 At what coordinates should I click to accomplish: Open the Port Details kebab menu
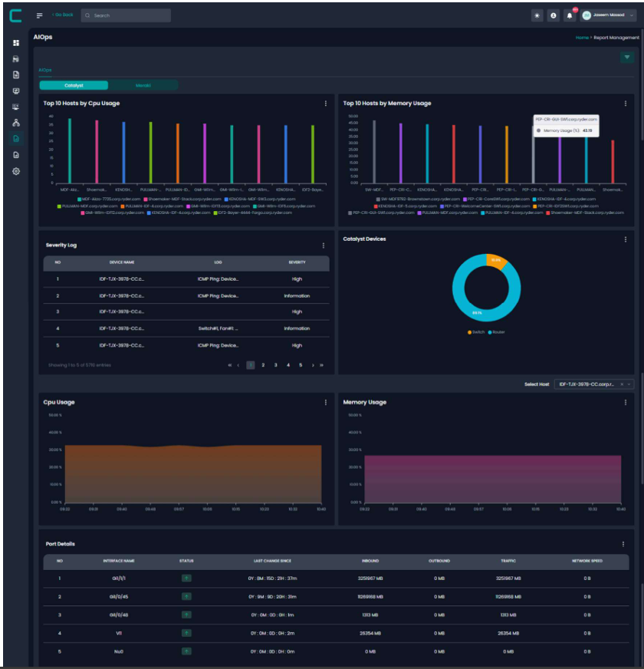click(623, 544)
